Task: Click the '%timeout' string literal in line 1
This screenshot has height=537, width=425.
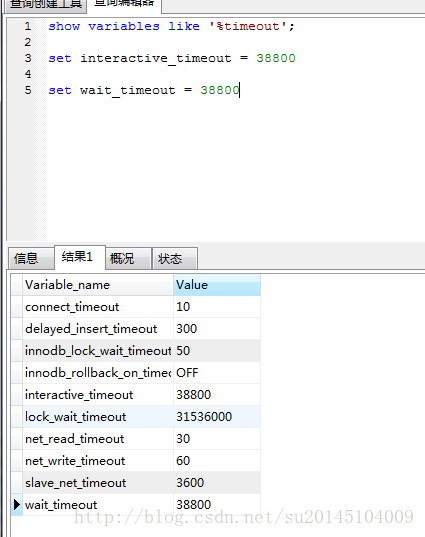Action: (x=248, y=26)
